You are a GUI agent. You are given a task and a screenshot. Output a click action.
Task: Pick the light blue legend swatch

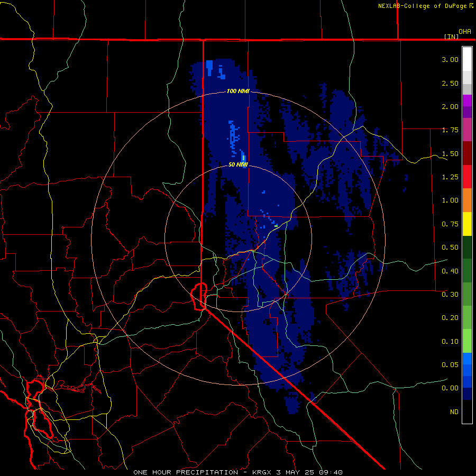pos(467,359)
